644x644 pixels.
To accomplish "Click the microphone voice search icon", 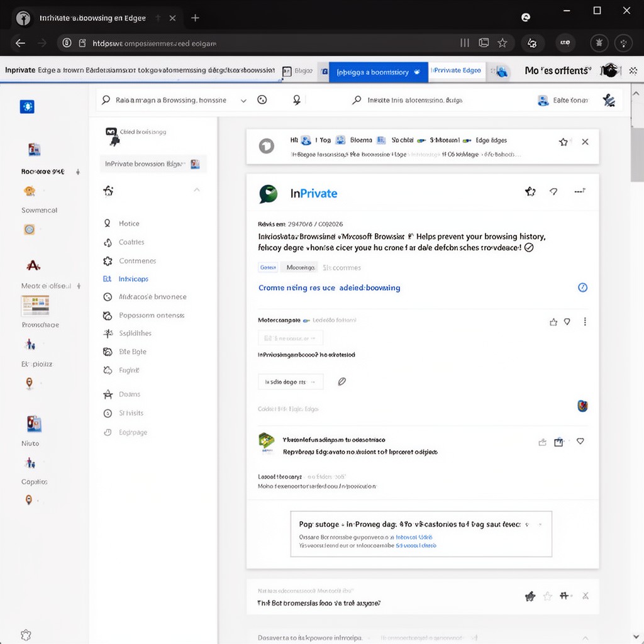I will tap(297, 100).
